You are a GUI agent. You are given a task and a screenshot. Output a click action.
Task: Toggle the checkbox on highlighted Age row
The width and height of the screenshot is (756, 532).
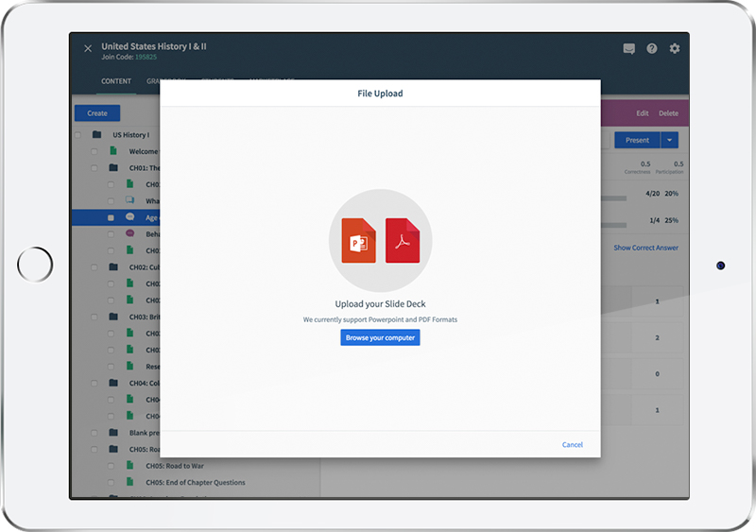111,217
